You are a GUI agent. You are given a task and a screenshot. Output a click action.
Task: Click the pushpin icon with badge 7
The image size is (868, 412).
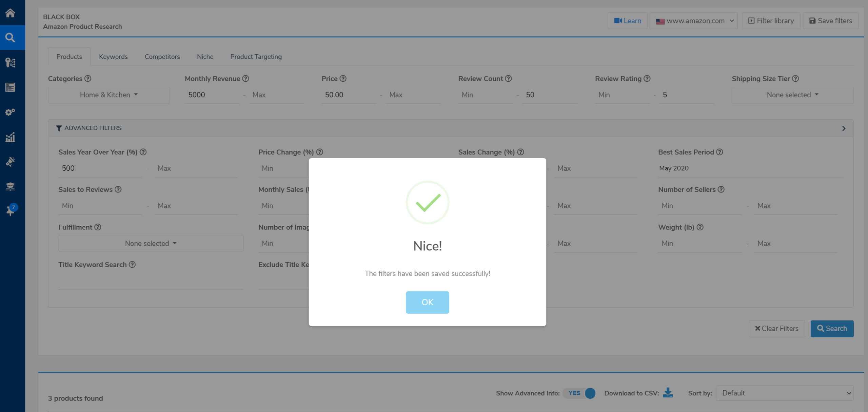tap(10, 211)
